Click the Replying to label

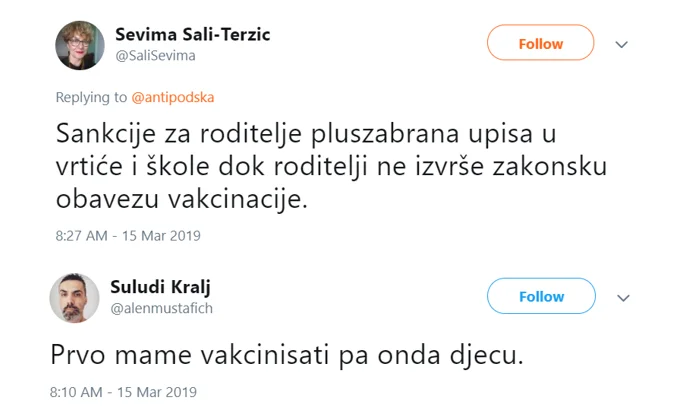(x=91, y=97)
